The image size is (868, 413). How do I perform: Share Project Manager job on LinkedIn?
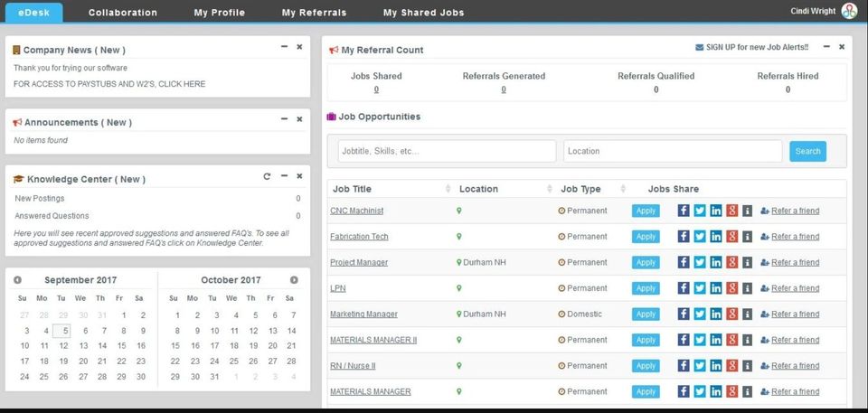[x=716, y=262]
